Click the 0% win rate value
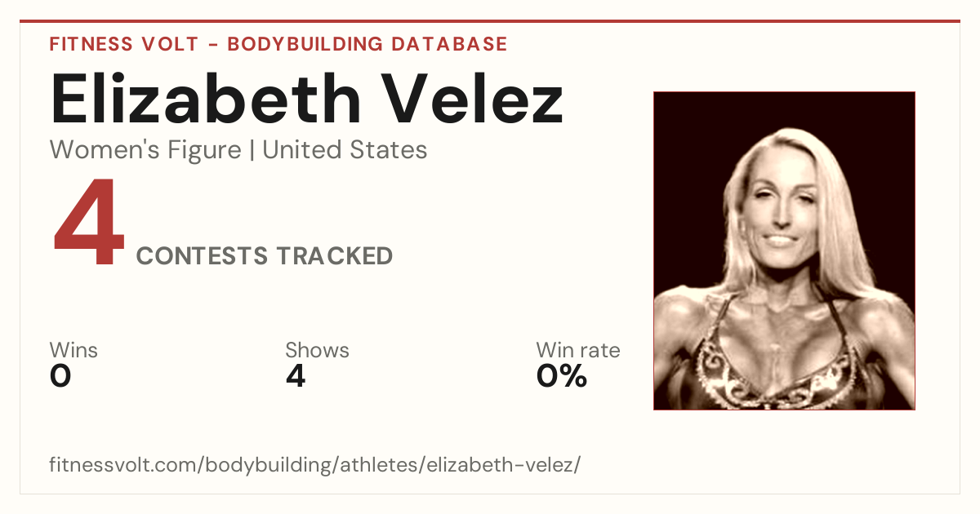The width and height of the screenshot is (980, 514). (562, 377)
